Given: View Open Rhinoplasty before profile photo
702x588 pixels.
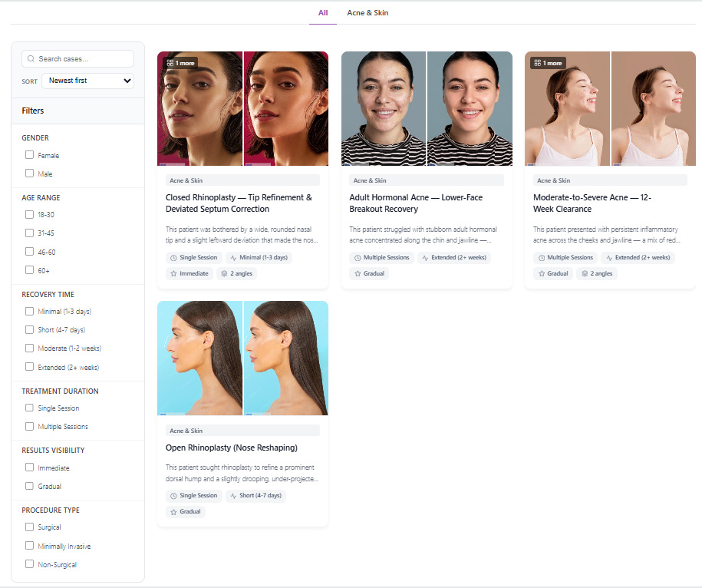Looking at the screenshot, I should [199, 358].
